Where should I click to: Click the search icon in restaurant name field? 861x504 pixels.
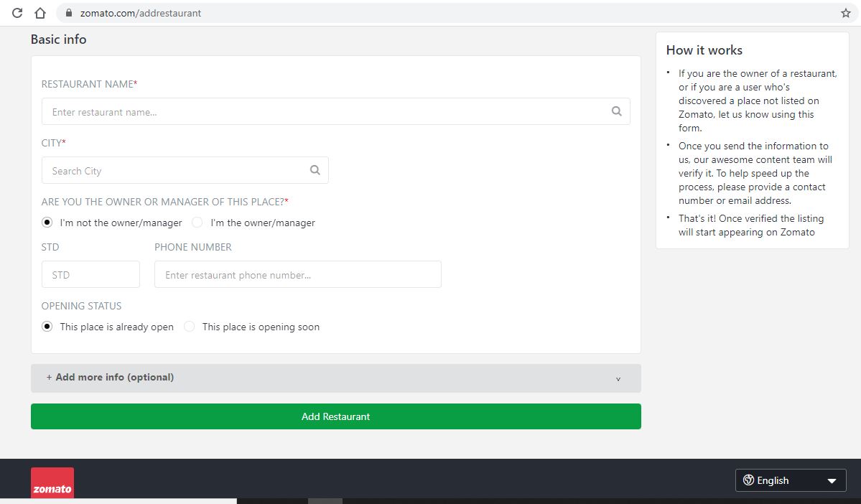pos(616,111)
